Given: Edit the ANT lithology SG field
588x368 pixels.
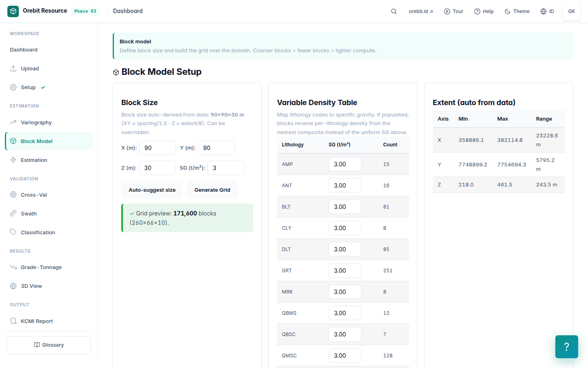Looking at the screenshot, I should pos(345,186).
